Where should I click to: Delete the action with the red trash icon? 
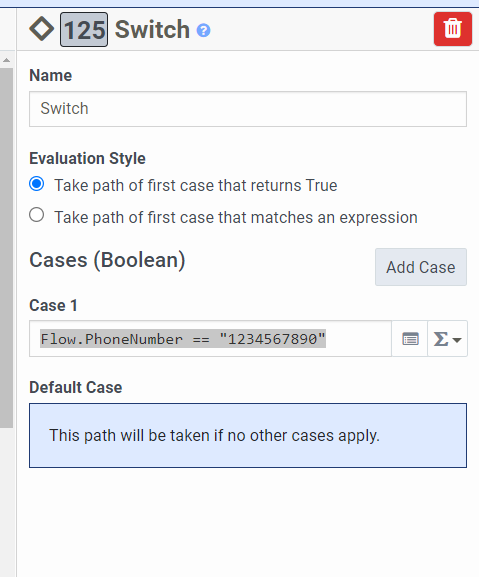[x=453, y=29]
